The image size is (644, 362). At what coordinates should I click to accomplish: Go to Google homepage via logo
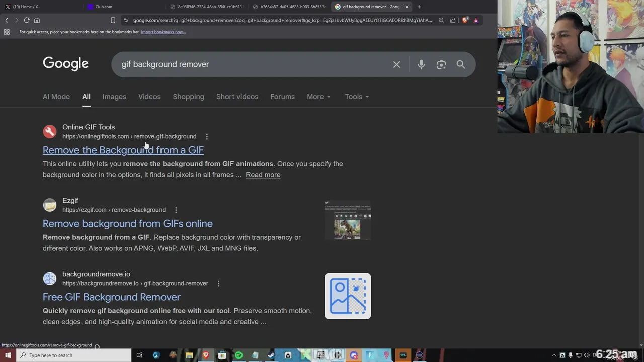65,64
